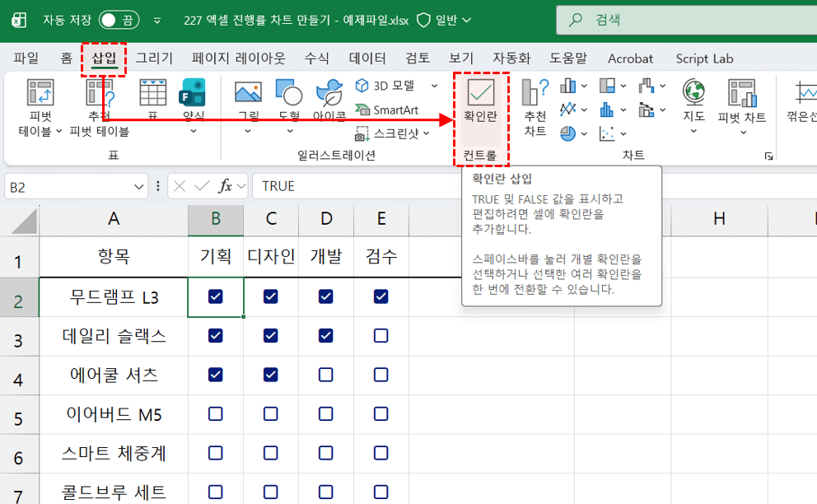The image size is (817, 504).
Task: Select column C header
Action: [271, 218]
